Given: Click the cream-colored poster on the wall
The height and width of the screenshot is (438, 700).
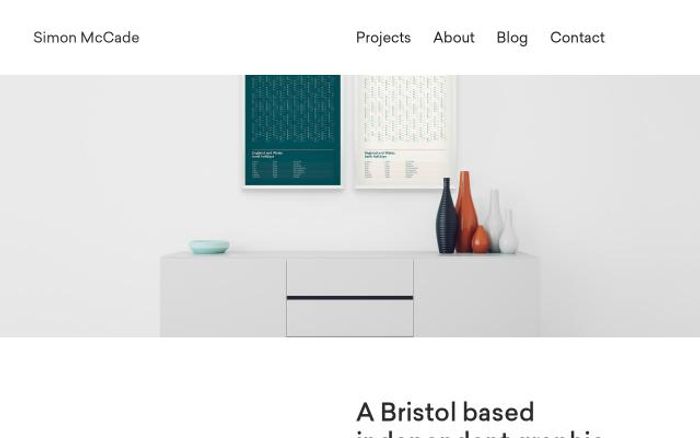Looking at the screenshot, I should tap(405, 131).
